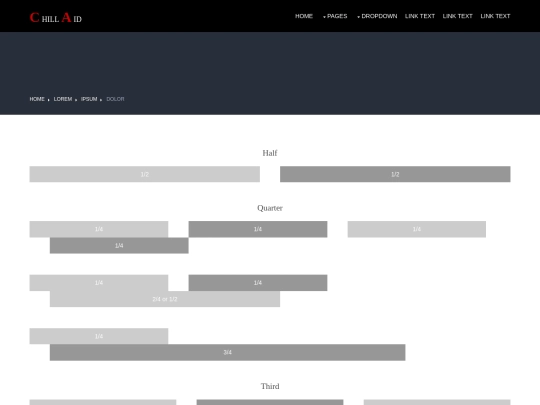Go to Lorem breadcrumb
This screenshot has width=540, height=405.
tap(63, 99)
